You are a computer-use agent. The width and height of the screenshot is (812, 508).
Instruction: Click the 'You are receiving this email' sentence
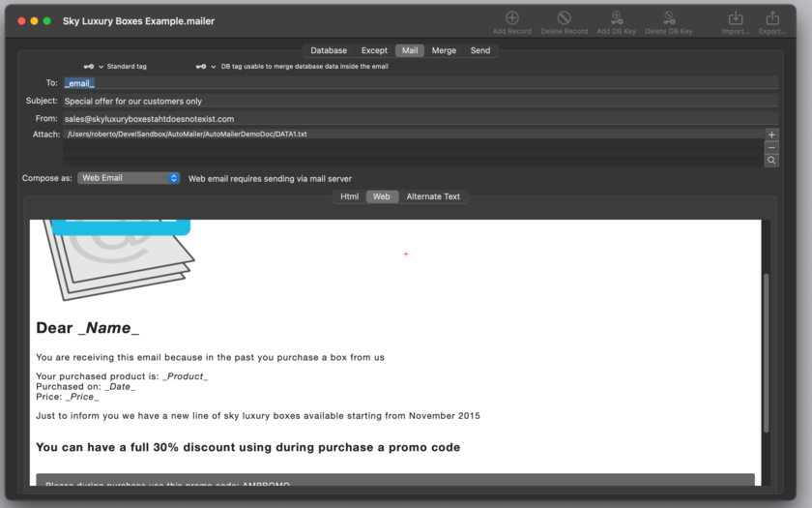click(210, 357)
